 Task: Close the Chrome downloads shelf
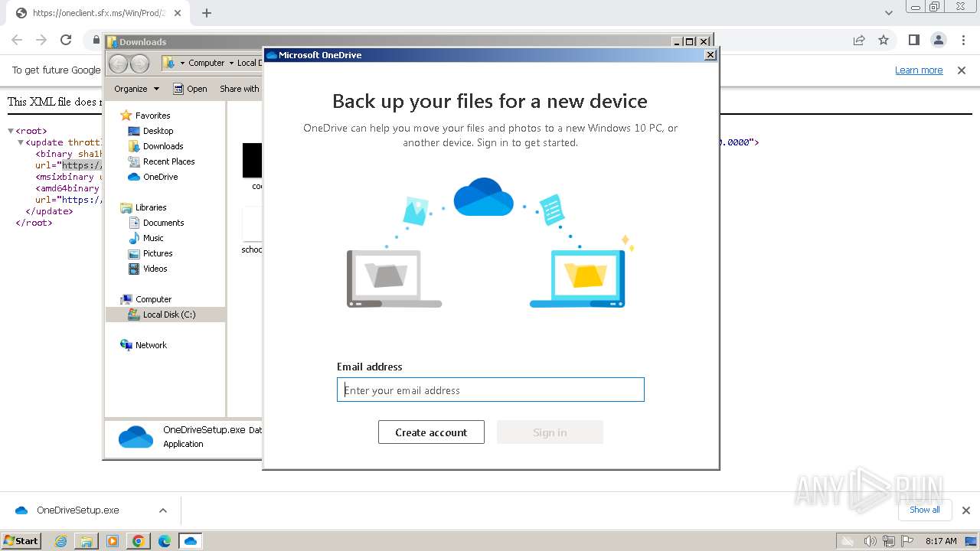(966, 510)
